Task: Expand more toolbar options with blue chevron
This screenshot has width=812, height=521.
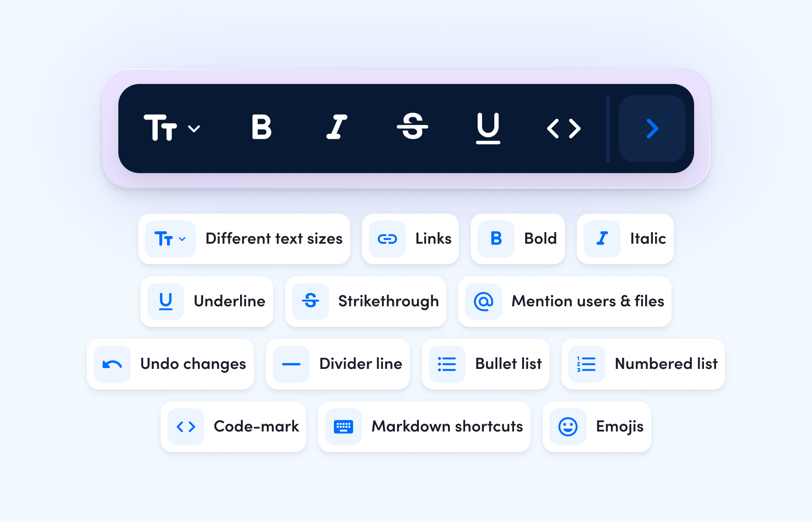Action: [x=652, y=129]
